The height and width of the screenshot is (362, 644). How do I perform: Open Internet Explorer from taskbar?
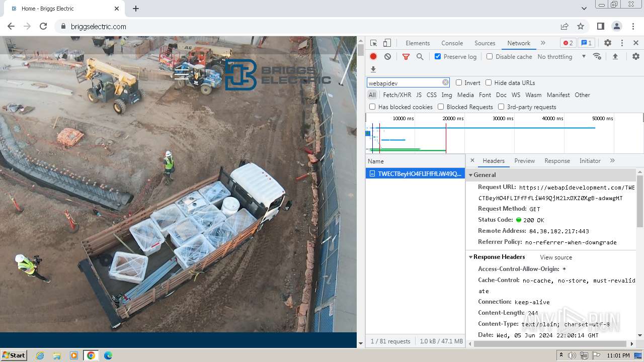(x=40, y=355)
